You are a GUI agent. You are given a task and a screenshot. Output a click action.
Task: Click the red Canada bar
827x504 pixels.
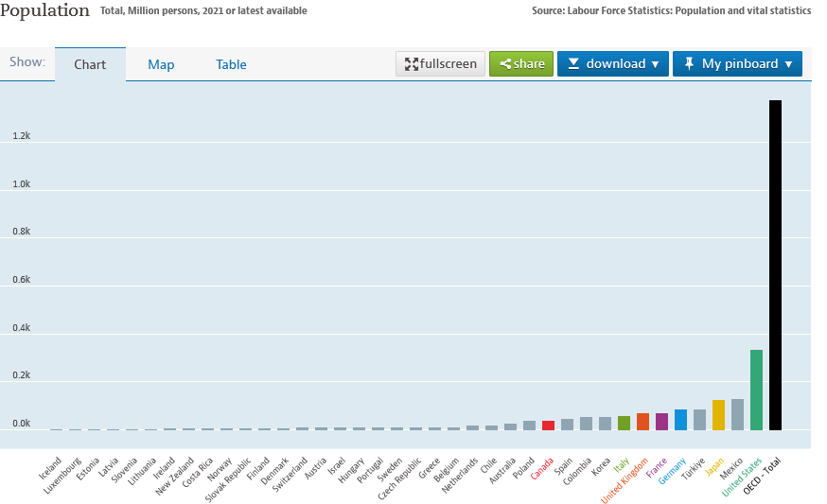click(x=548, y=425)
